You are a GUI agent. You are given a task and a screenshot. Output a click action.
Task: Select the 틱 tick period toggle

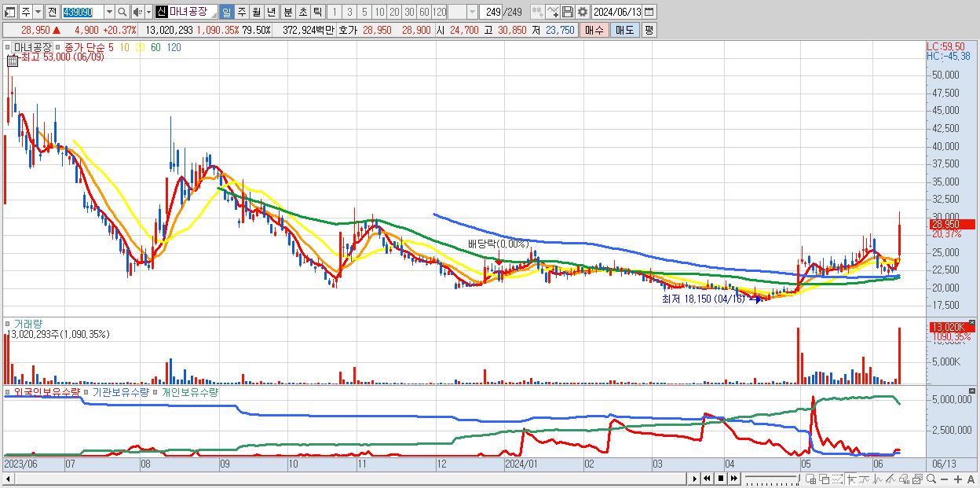[317, 12]
